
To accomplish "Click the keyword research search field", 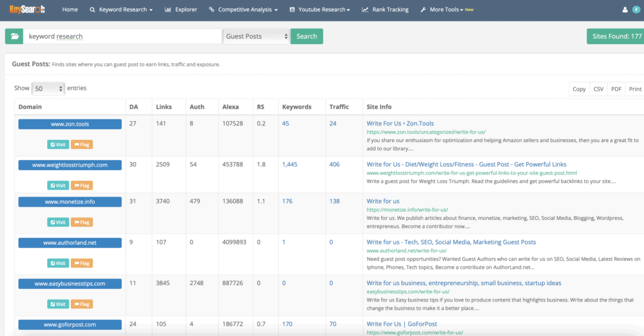I will [x=123, y=36].
